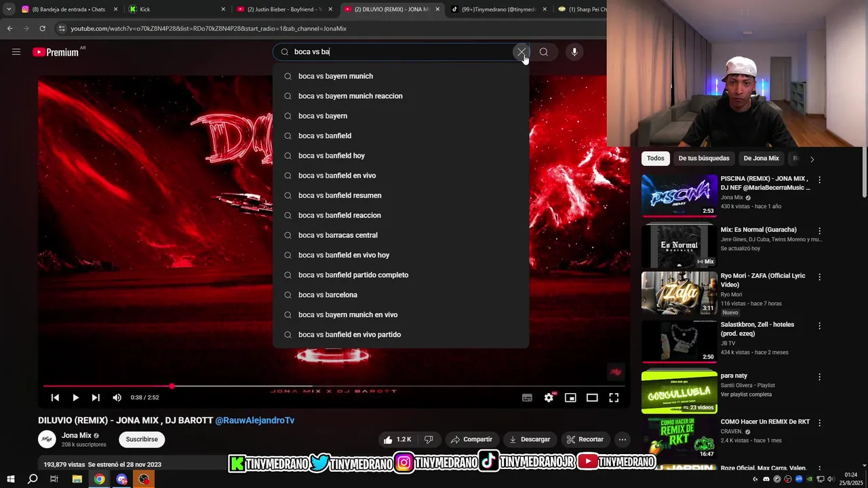Enter fullscreen video mode
868x488 pixels.
[x=614, y=398]
